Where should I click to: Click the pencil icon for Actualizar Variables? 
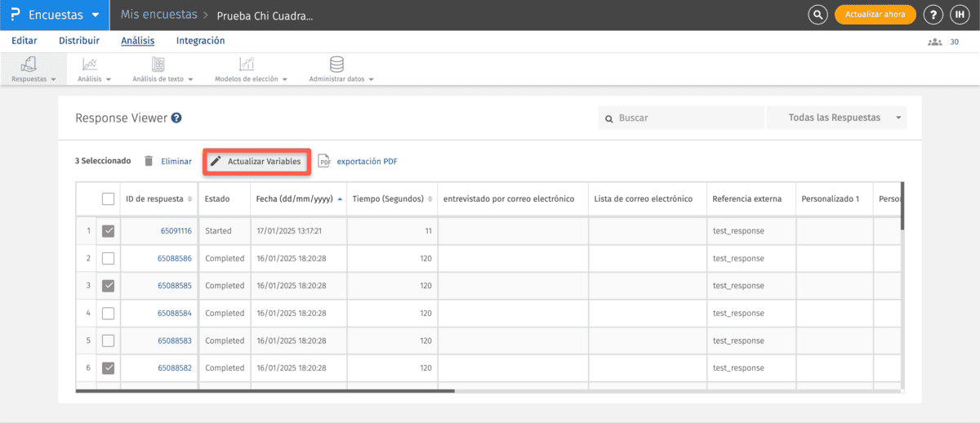[x=216, y=161]
